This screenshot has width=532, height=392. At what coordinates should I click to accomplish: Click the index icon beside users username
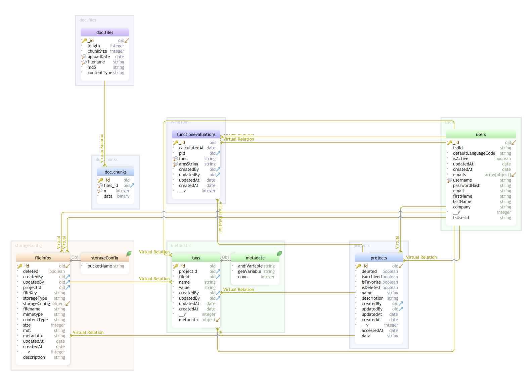[450, 180]
